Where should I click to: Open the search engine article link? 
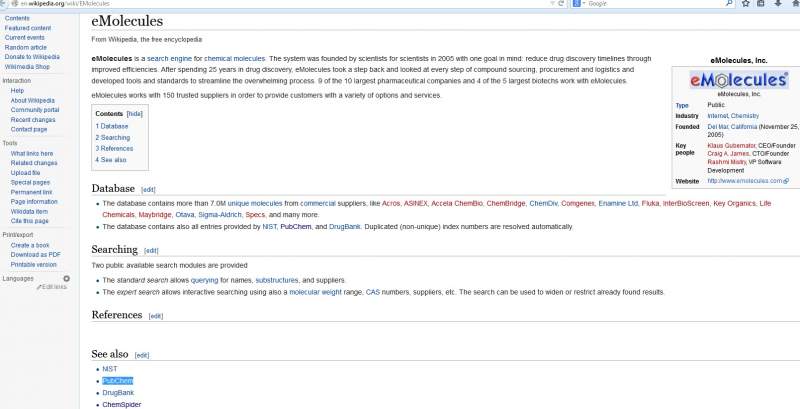(x=169, y=59)
